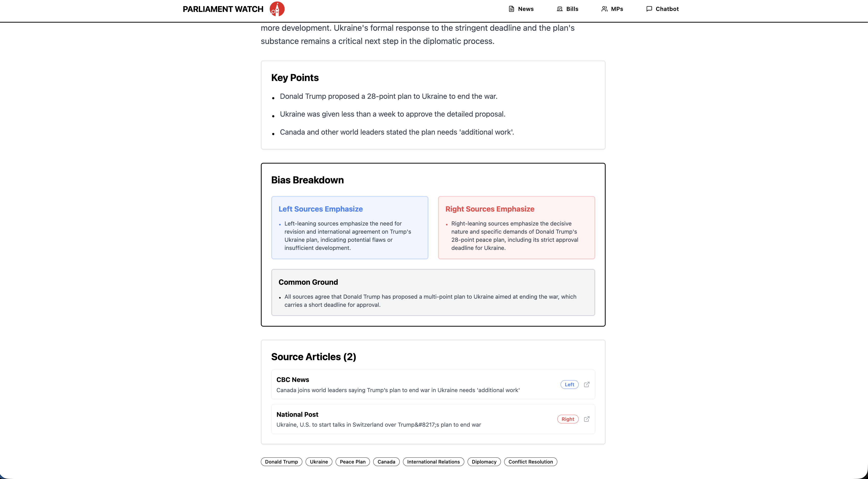Select the Peace Plan tag
This screenshot has width=868, height=479.
coord(352,462)
